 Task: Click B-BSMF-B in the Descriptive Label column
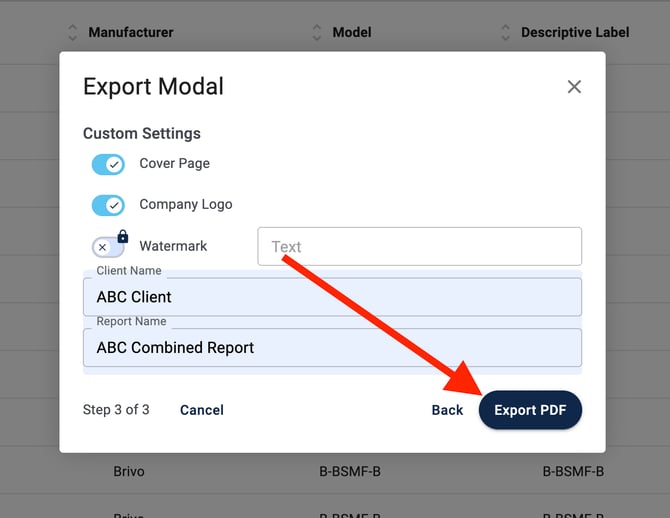pyautogui.click(x=573, y=471)
